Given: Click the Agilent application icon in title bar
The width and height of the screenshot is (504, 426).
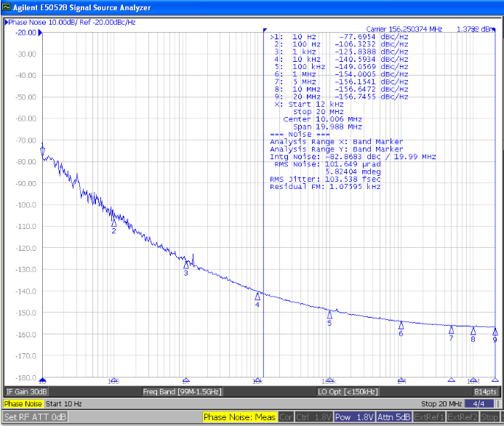Looking at the screenshot, I should click(7, 7).
